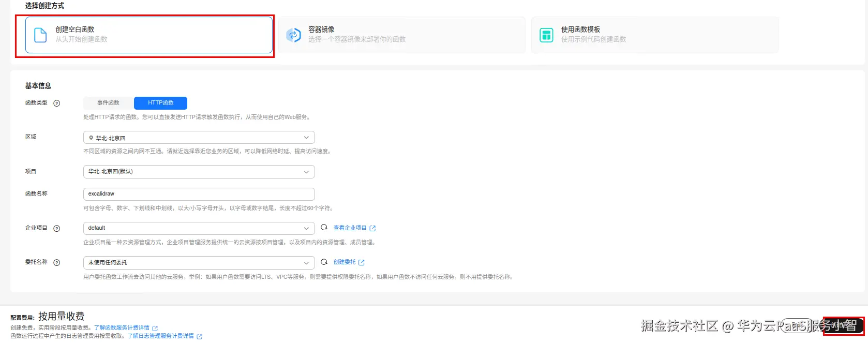Screen dimensions: 868x343
Task: Open the help tooltip beside 企业项目
Action: pos(57,228)
